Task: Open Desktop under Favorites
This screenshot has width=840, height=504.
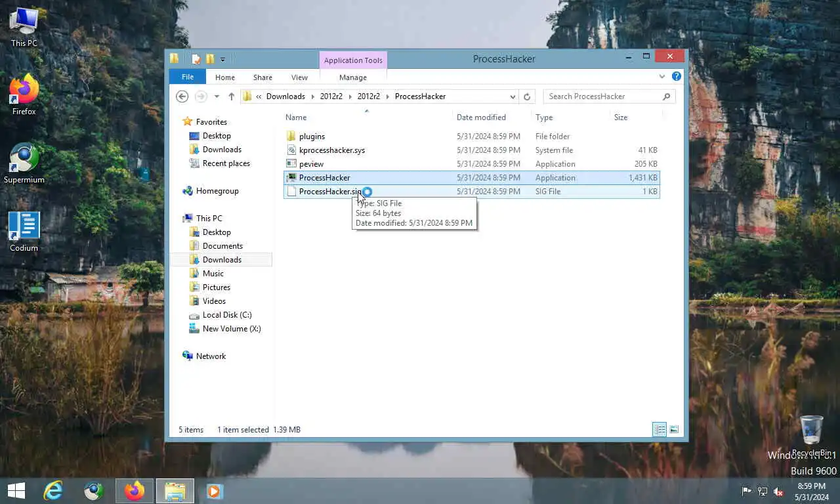Action: tap(217, 136)
